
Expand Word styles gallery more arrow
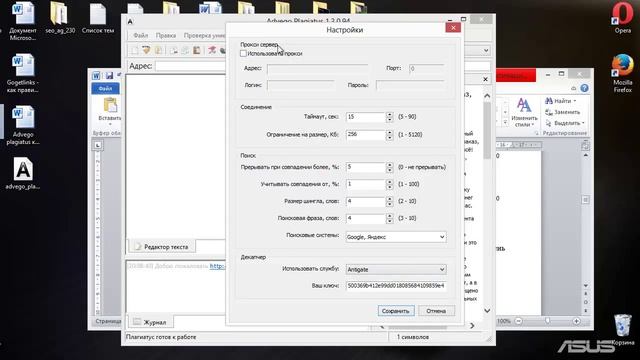pos(505,122)
